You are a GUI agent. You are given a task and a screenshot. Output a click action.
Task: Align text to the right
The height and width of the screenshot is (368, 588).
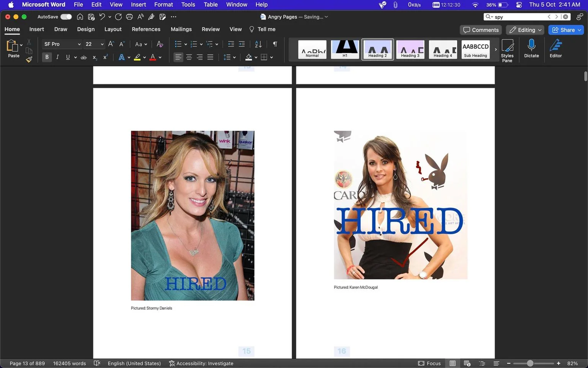tap(199, 57)
